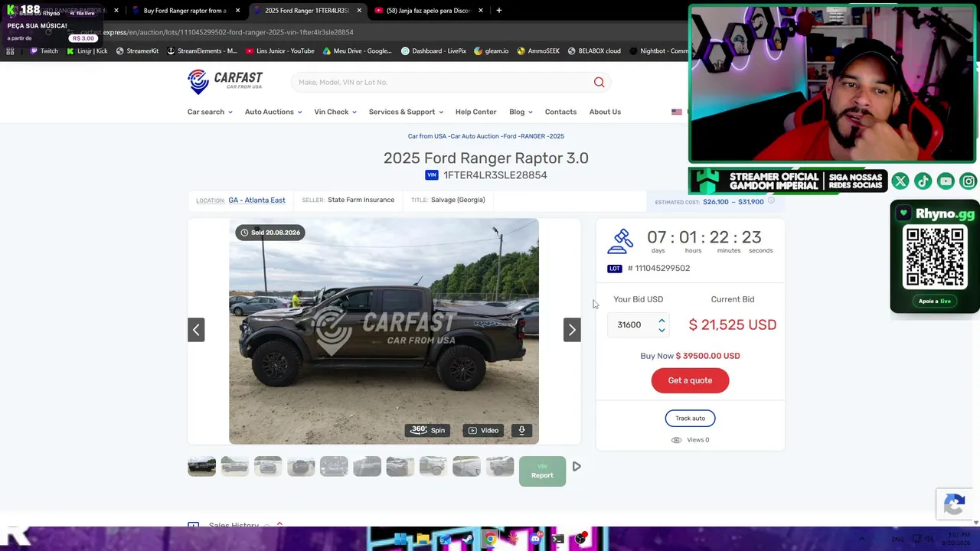Expand the Services & Support dropdown menu
Screen dimensions: 980x551
click(406, 112)
